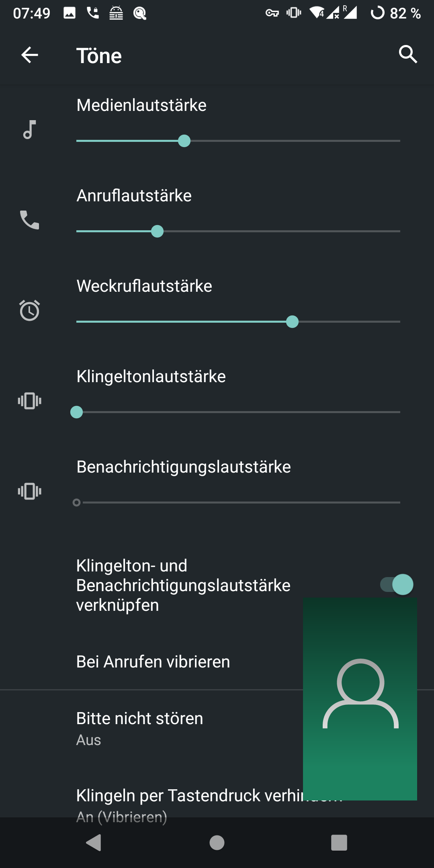Image resolution: width=434 pixels, height=868 pixels.
Task: Click the Medienlautstärke slider handle
Action: click(x=184, y=141)
